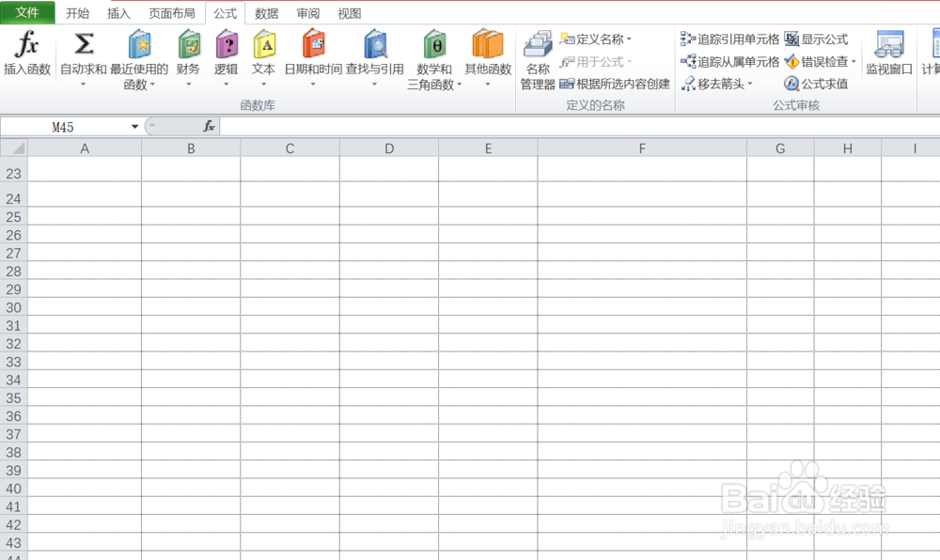Select column G header
This screenshot has width=940, height=560.
(780, 148)
